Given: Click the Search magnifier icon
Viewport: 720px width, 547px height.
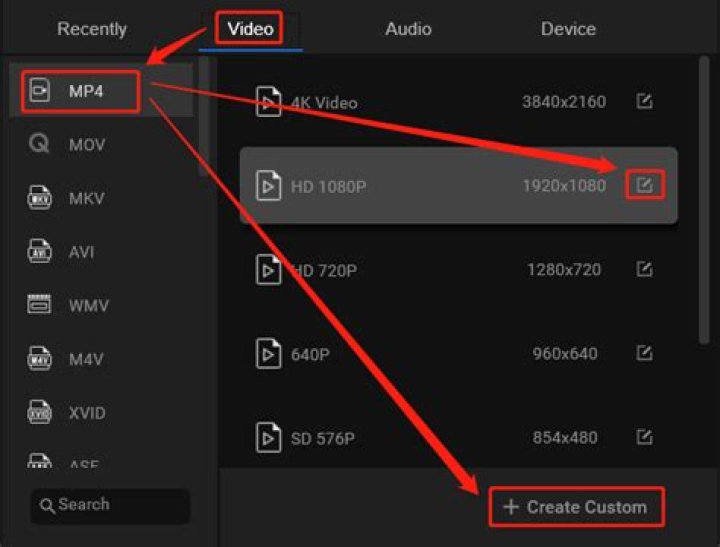Looking at the screenshot, I should coord(47,506).
